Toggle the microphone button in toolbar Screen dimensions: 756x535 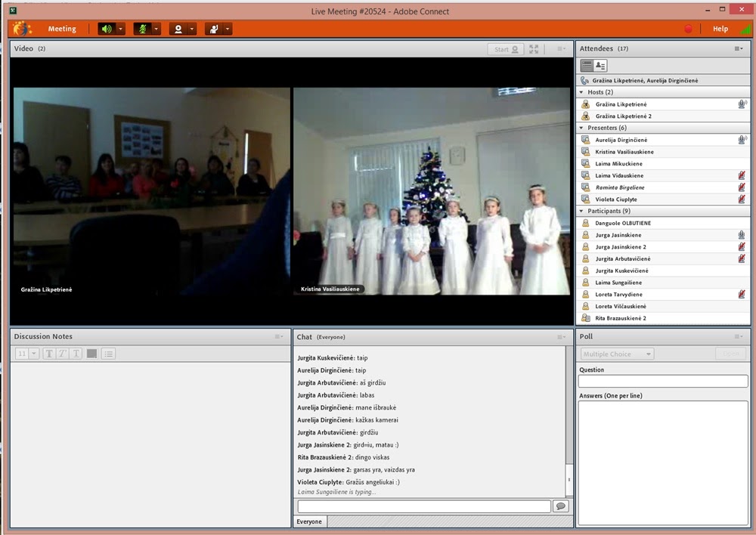142,29
